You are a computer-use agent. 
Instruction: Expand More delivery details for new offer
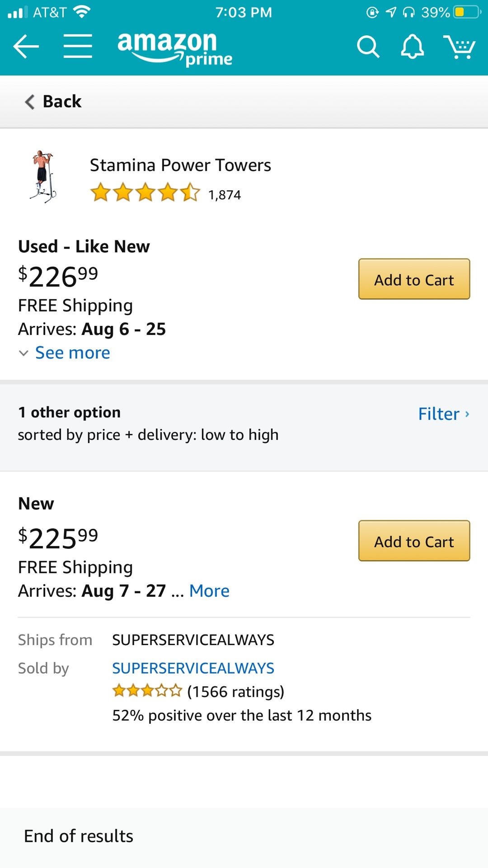(x=209, y=591)
